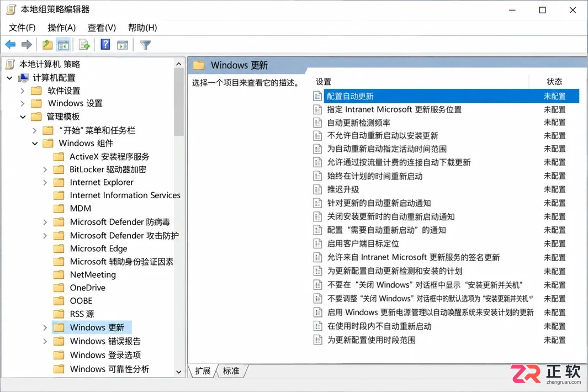This screenshot has height=392, width=588.
Task: Sort by the 状态 column header
Action: coord(554,81)
